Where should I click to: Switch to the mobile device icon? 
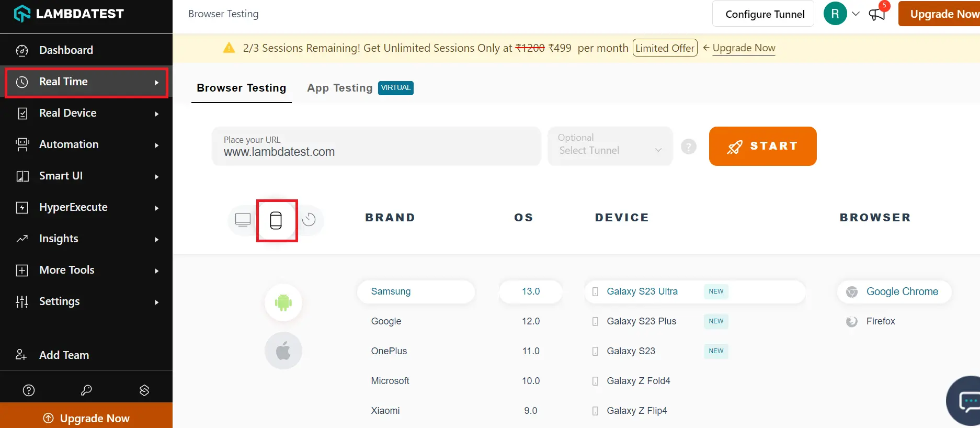coord(276,220)
